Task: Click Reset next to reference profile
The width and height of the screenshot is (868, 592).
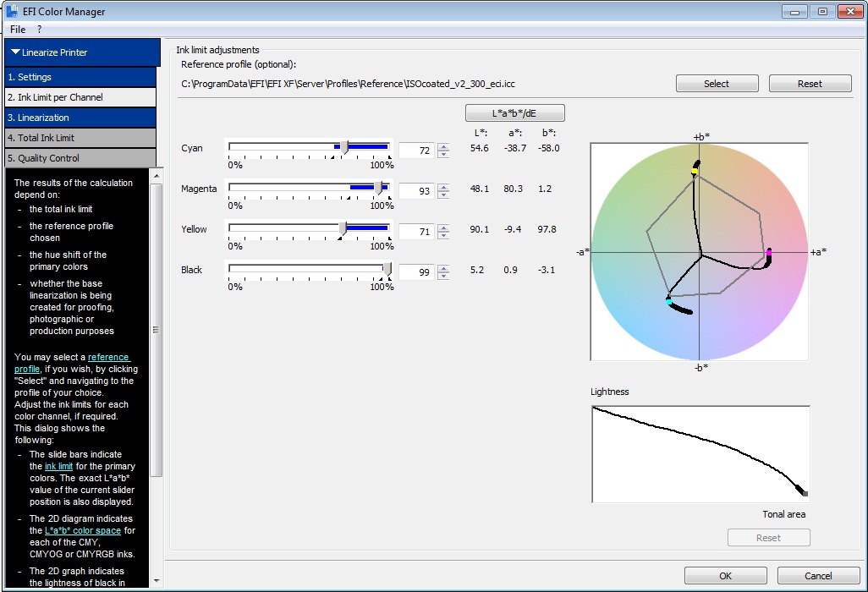Action: point(810,84)
